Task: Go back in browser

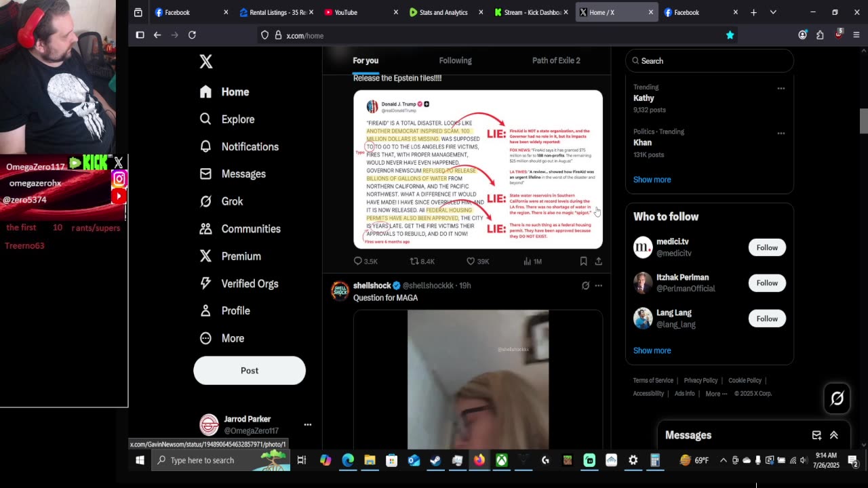Action: 157,35
